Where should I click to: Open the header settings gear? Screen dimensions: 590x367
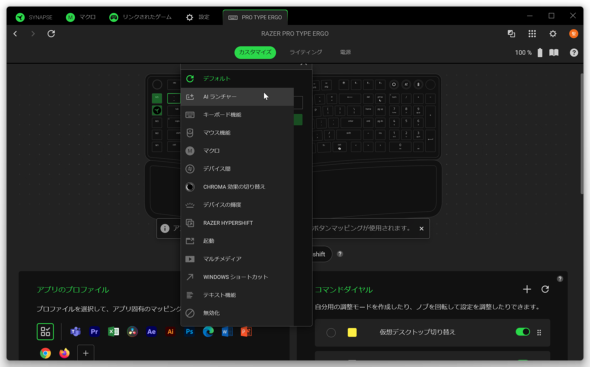[553, 34]
